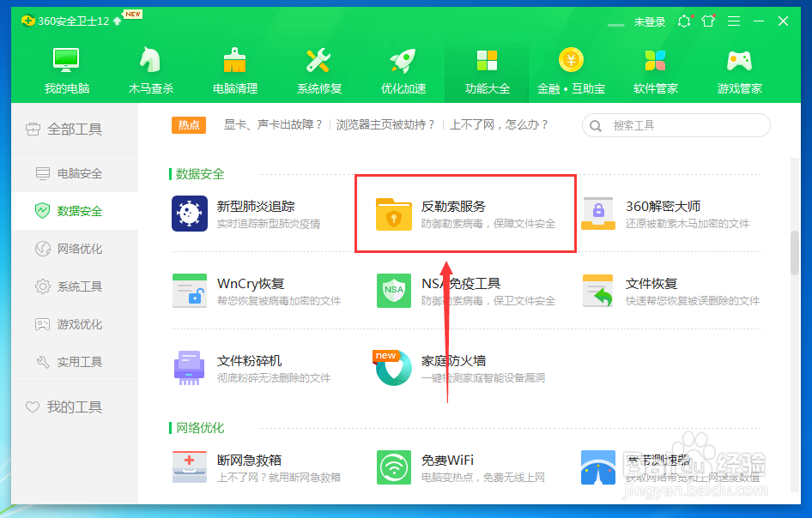Viewport: 812px width, 518px height.
Task: Click 未登录 to sign in
Action: [x=650, y=21]
